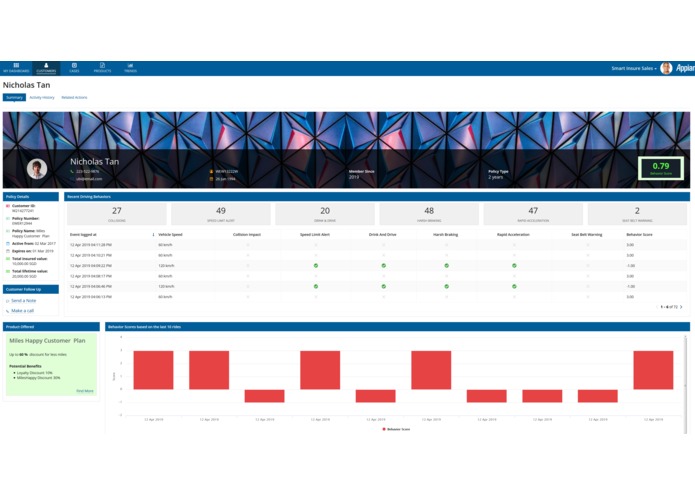Viewport: 695px width, 494px height.
Task: Click the Speed Limit Alert check in the 04:06:46 row
Action: [316, 287]
